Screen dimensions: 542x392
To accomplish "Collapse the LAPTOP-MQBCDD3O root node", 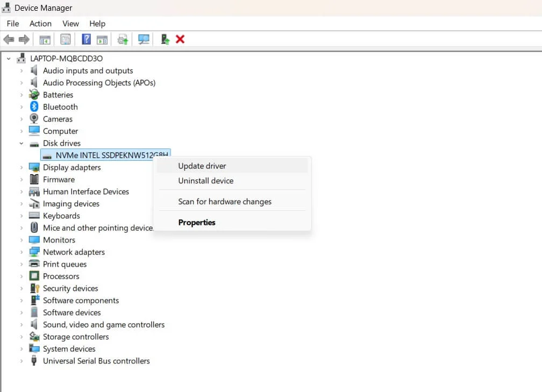I will click(x=9, y=59).
